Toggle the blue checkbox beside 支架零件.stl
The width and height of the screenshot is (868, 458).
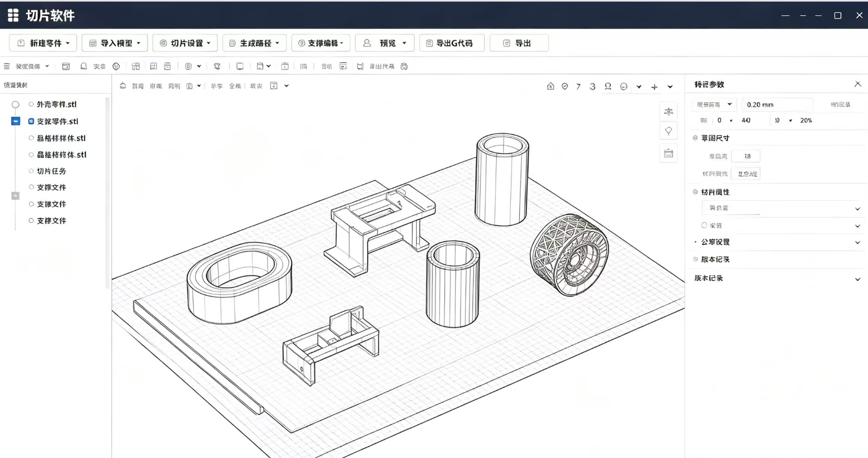pyautogui.click(x=16, y=121)
